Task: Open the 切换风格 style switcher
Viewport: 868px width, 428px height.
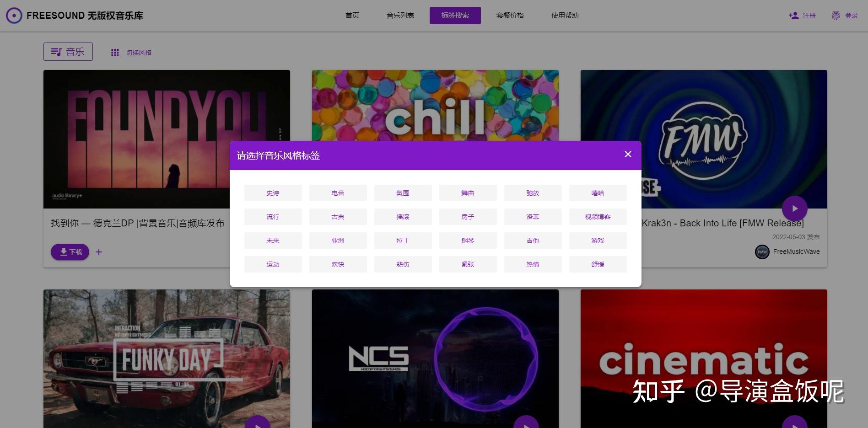Action: coord(139,52)
